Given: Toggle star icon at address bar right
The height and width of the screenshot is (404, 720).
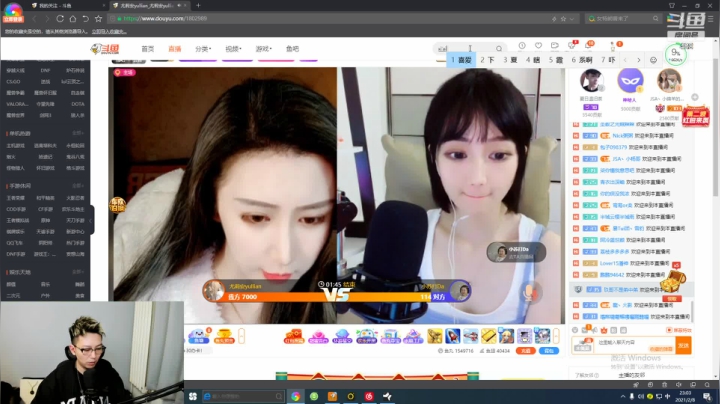Looking at the screenshot, I should coord(563,19).
